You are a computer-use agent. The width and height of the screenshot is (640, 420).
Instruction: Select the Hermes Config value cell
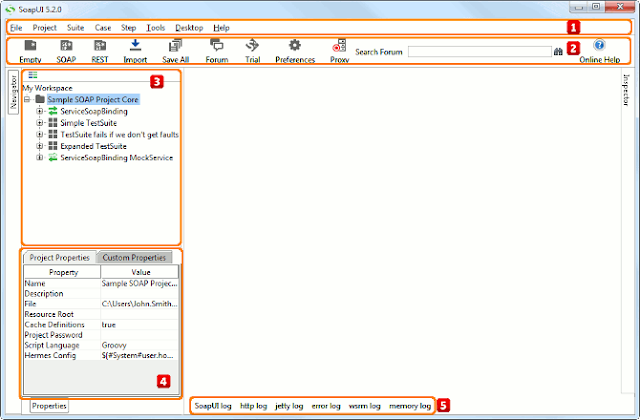click(140, 355)
